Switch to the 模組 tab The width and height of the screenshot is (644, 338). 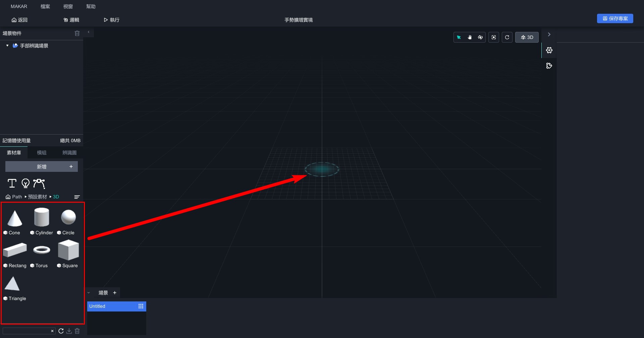pyautogui.click(x=42, y=153)
